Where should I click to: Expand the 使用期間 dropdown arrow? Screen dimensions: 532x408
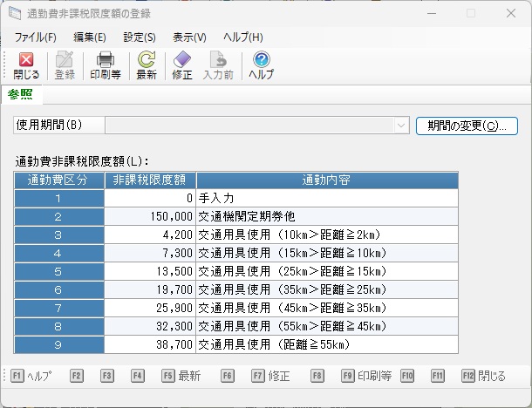coord(401,126)
